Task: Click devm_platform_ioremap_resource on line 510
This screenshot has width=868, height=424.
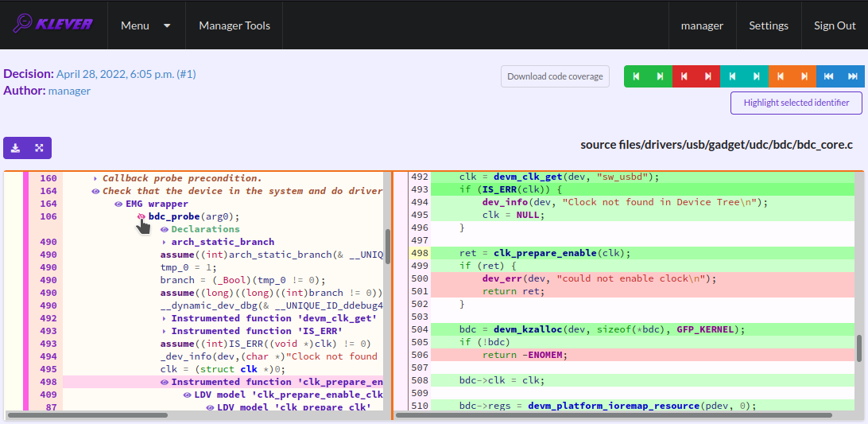Action: coord(614,406)
